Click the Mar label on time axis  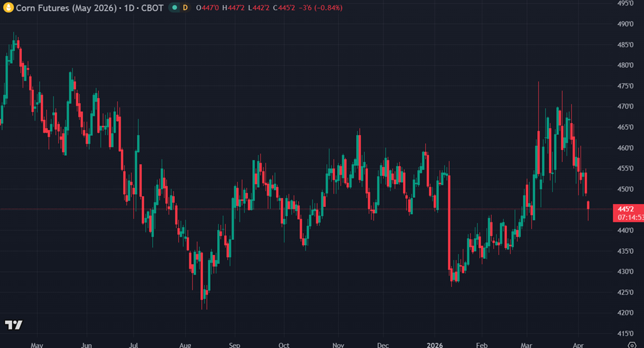[x=526, y=345]
